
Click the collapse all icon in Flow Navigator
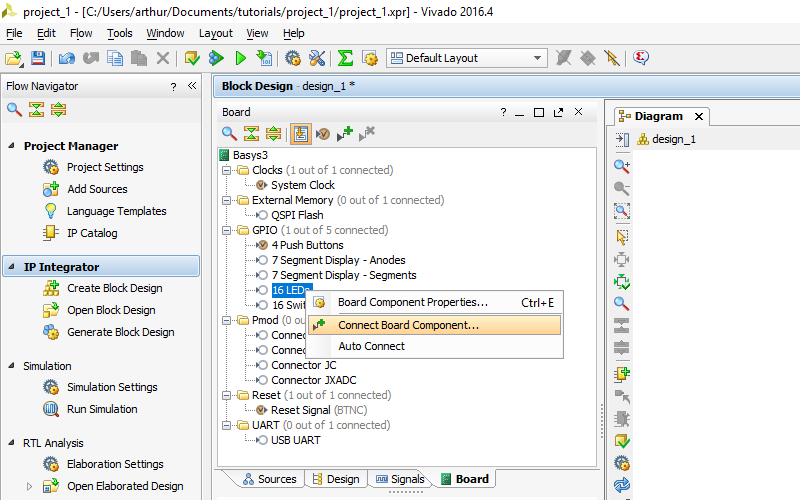[x=36, y=109]
